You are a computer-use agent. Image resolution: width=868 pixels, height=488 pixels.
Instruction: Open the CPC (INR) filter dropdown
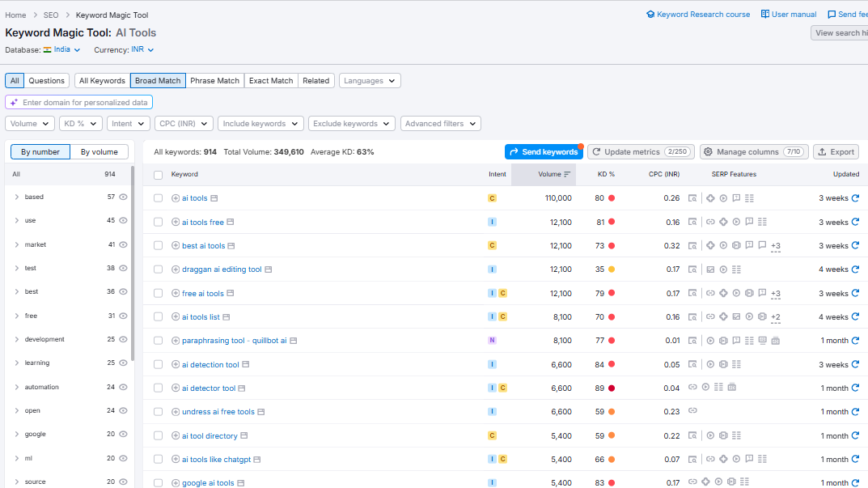tap(184, 124)
